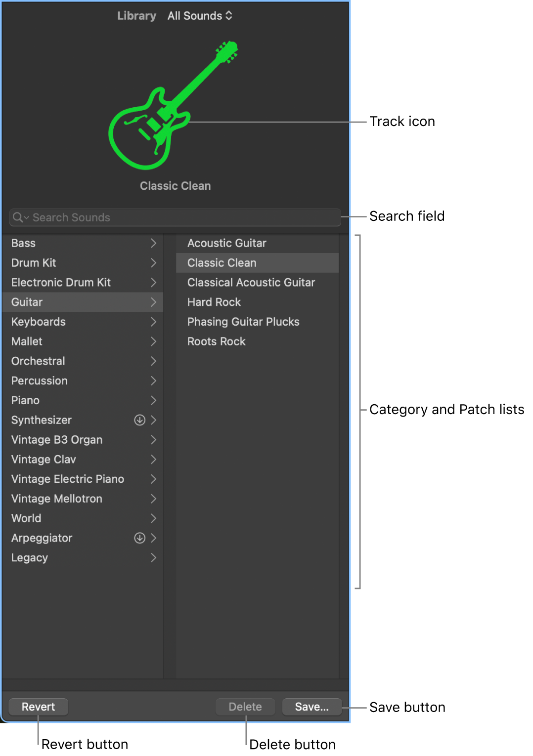Click the Delete button
The height and width of the screenshot is (756, 533).
pyautogui.click(x=245, y=707)
